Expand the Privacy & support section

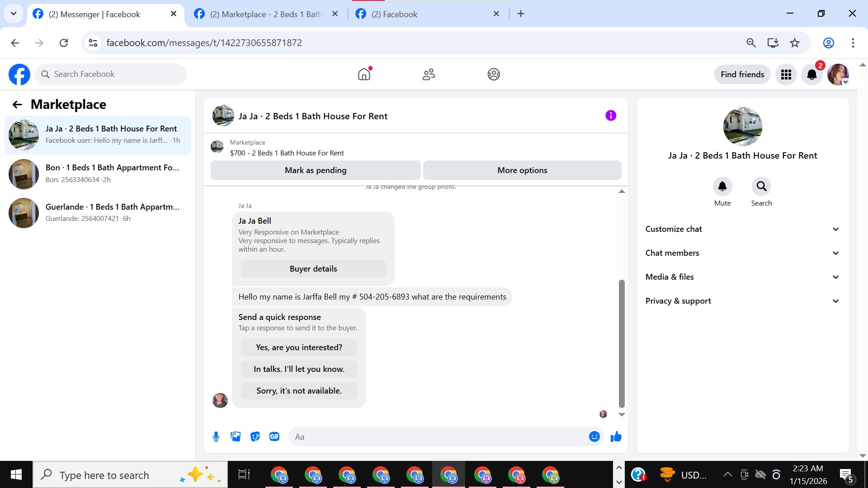click(x=742, y=301)
